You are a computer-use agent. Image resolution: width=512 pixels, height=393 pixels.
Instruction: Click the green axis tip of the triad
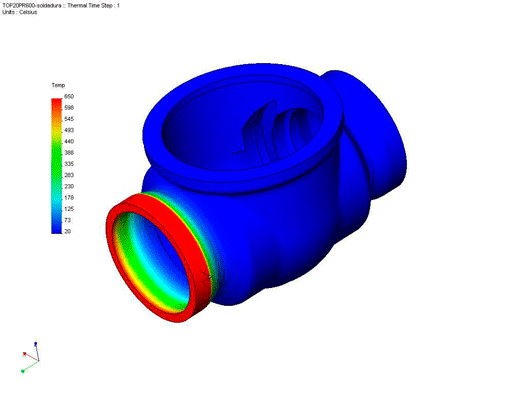(x=23, y=371)
